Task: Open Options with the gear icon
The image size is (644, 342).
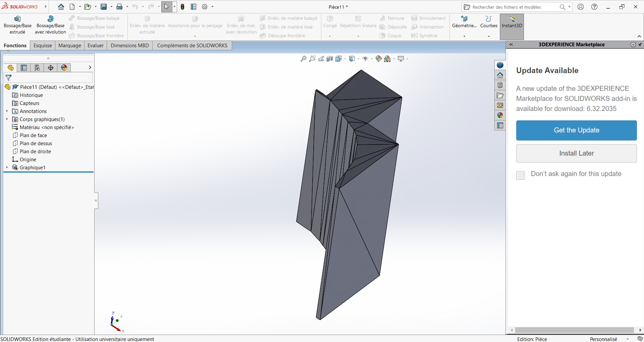Action: (x=205, y=7)
